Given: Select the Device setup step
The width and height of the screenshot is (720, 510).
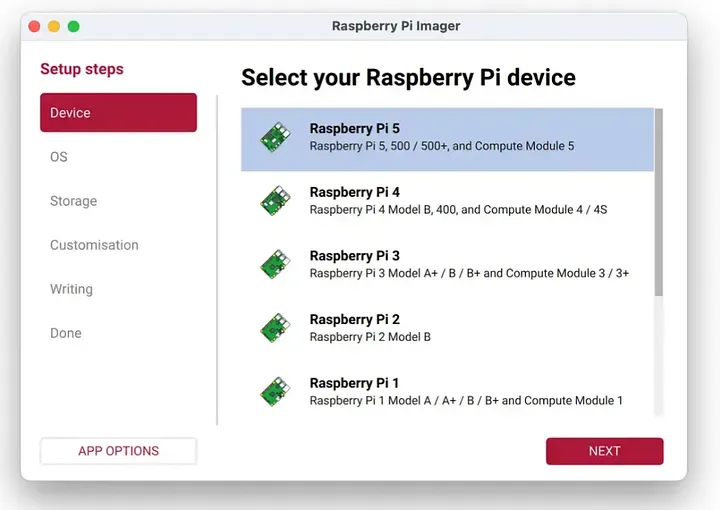Looking at the screenshot, I should point(118,112).
